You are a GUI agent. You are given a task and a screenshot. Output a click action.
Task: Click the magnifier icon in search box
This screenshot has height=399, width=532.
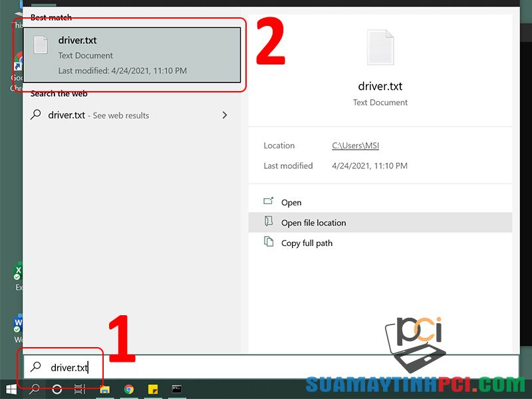coord(36,367)
